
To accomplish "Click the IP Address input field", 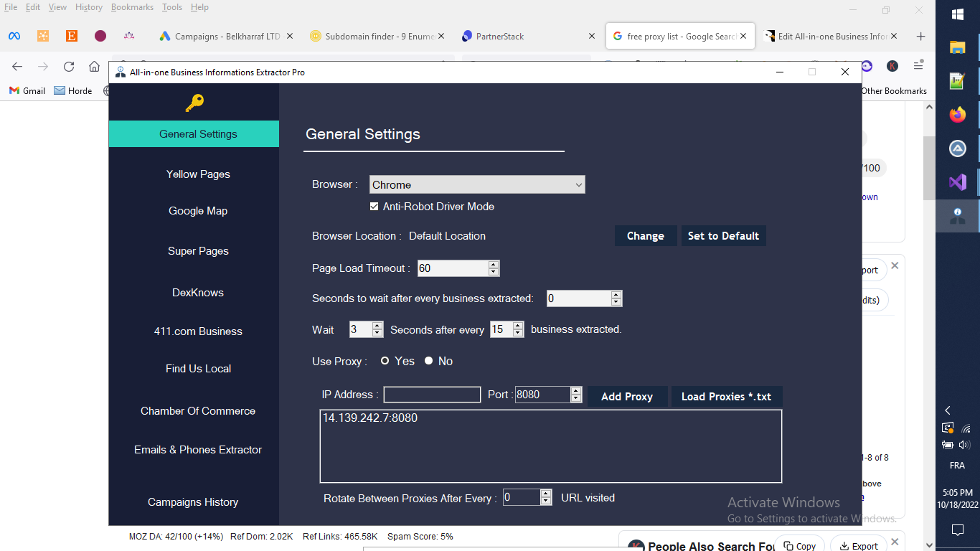I will pyautogui.click(x=432, y=395).
